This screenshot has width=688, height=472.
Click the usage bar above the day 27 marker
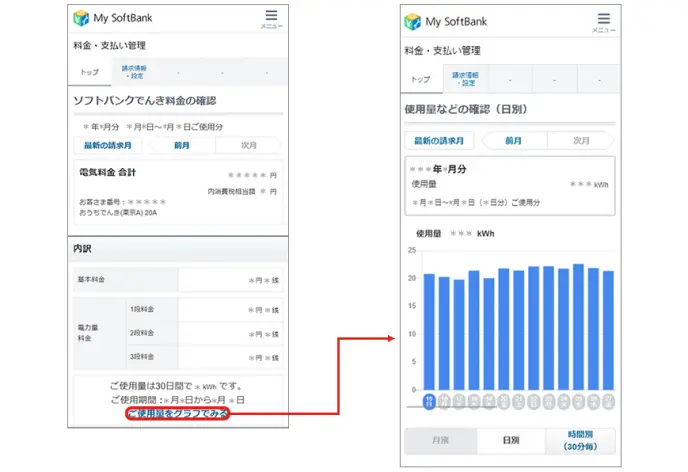tap(608, 330)
